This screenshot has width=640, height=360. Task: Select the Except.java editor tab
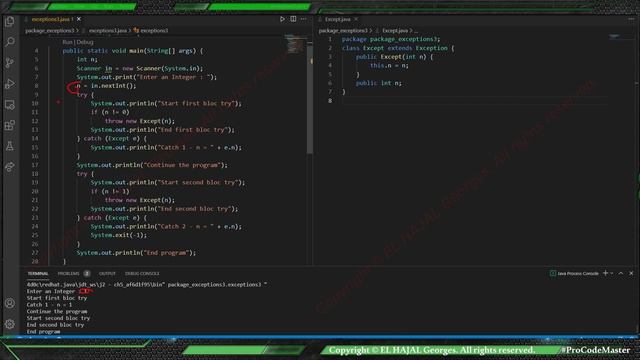338,19
